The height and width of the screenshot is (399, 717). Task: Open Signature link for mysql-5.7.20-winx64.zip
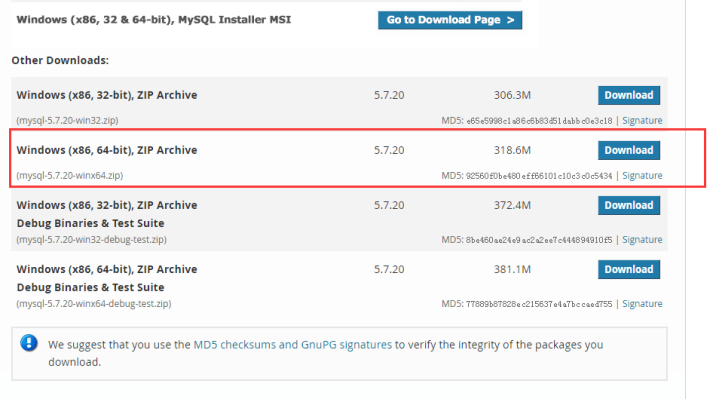pyautogui.click(x=642, y=176)
